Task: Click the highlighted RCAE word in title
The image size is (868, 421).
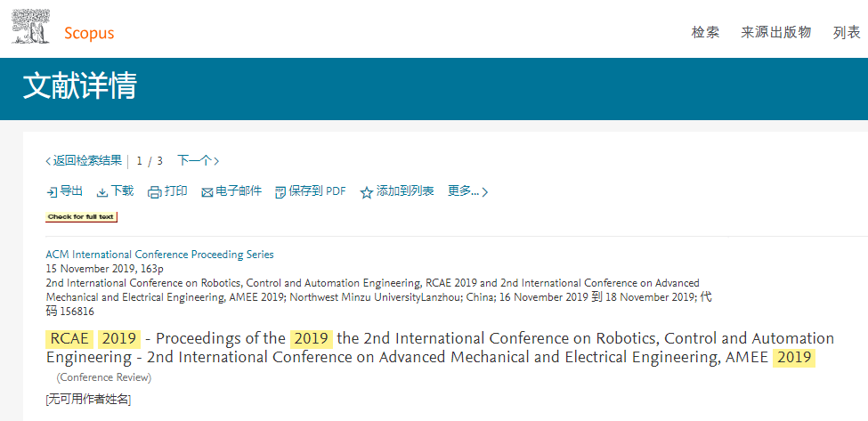Action: coord(69,338)
